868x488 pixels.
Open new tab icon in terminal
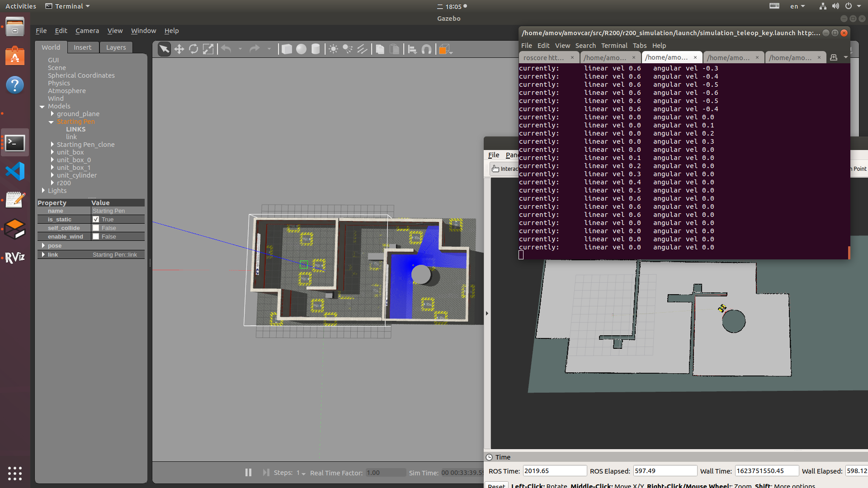tap(834, 57)
